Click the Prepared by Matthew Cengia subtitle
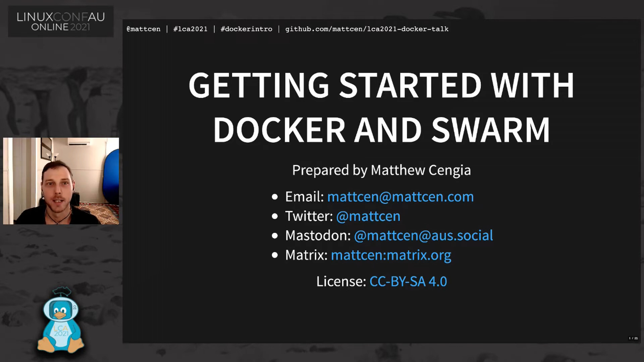Image resolution: width=644 pixels, height=362 pixels. 381,170
